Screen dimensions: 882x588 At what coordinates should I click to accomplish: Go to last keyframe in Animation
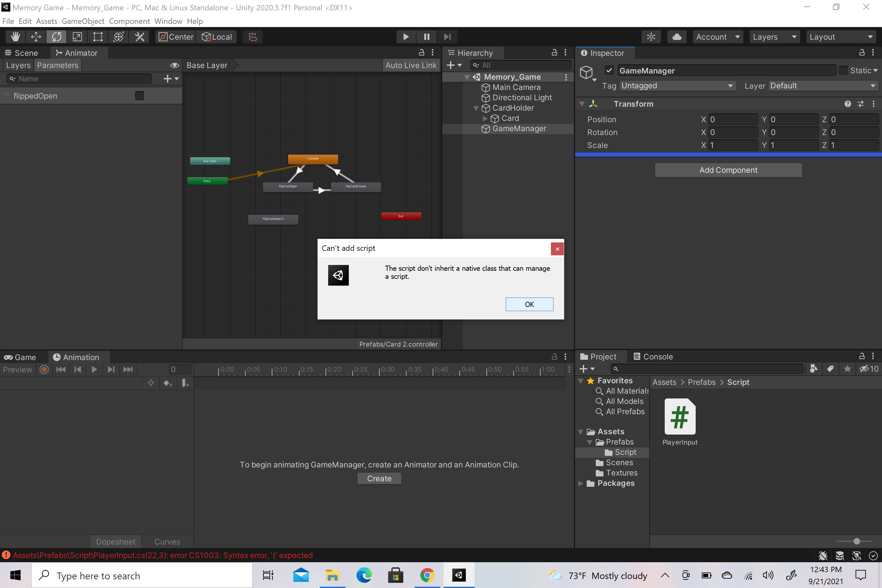[x=128, y=369]
